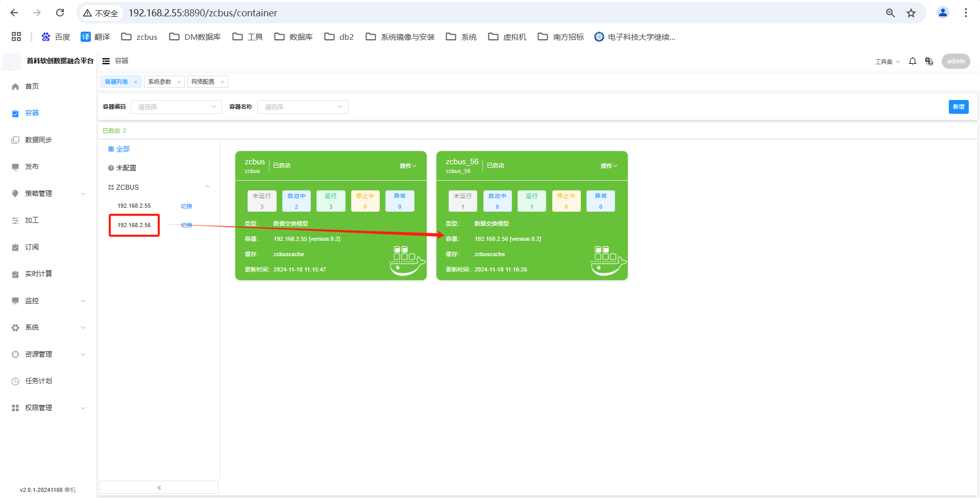The width and height of the screenshot is (980, 498).
Task: Click 切换 link next to 192.168.2.55
Action: [x=186, y=206]
